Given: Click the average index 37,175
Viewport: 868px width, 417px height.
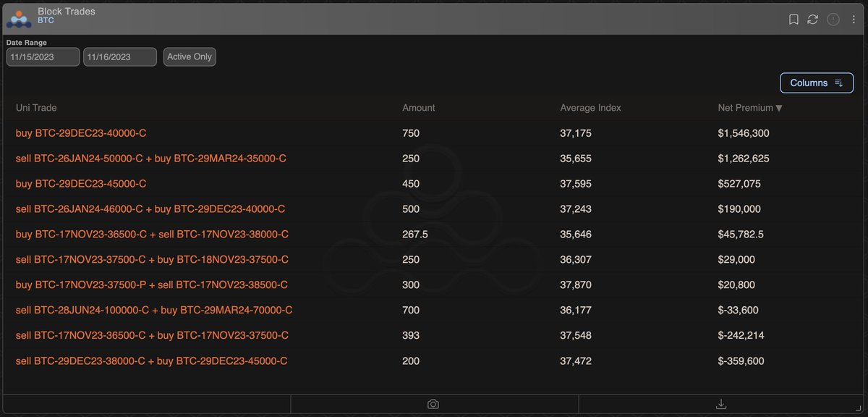Looking at the screenshot, I should 576,133.
